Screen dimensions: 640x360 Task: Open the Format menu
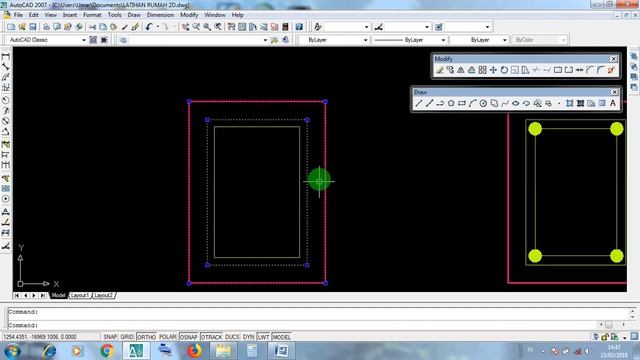[x=92, y=15]
